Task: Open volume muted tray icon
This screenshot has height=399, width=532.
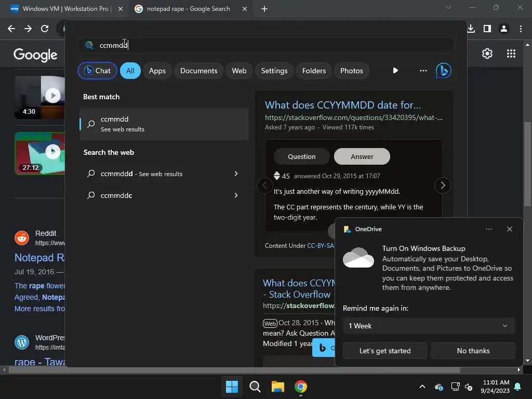Action: point(469,387)
